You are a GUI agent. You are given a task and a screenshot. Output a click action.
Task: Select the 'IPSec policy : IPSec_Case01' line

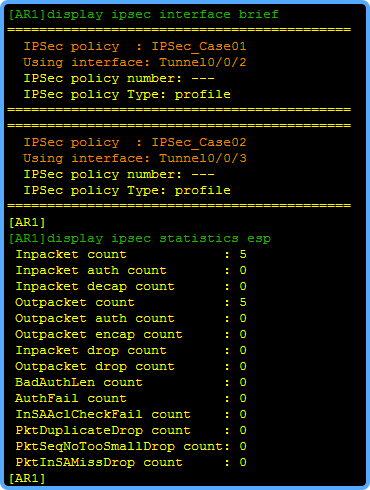pos(135,47)
